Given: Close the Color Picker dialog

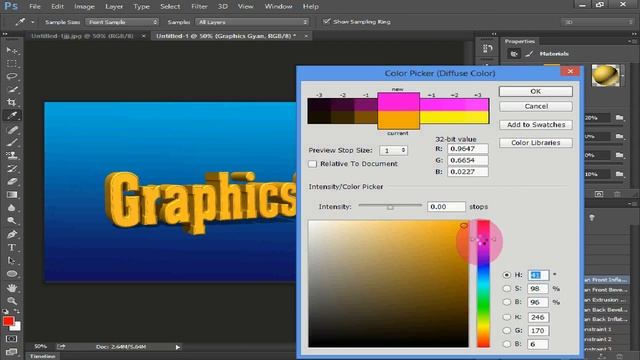Looking at the screenshot, I should click(x=570, y=71).
